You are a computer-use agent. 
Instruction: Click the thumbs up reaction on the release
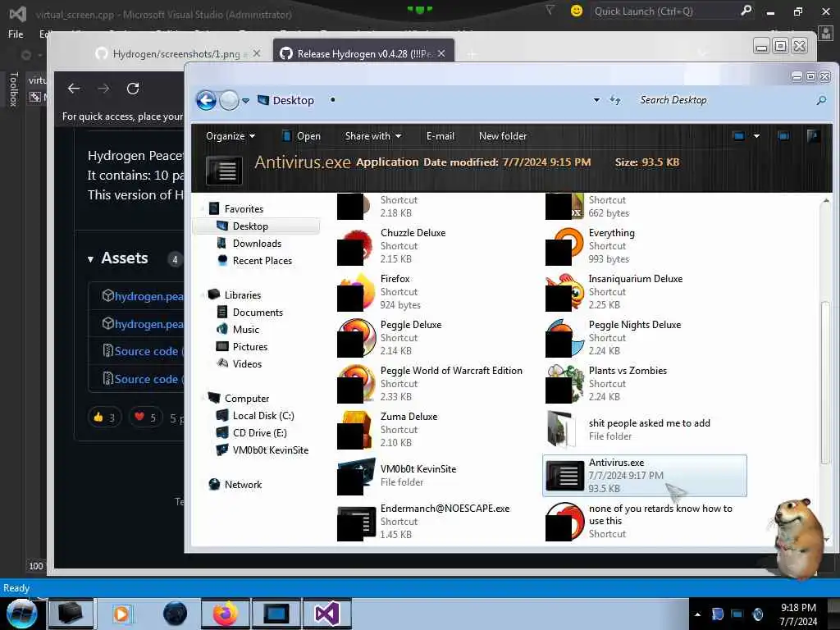[x=104, y=418]
